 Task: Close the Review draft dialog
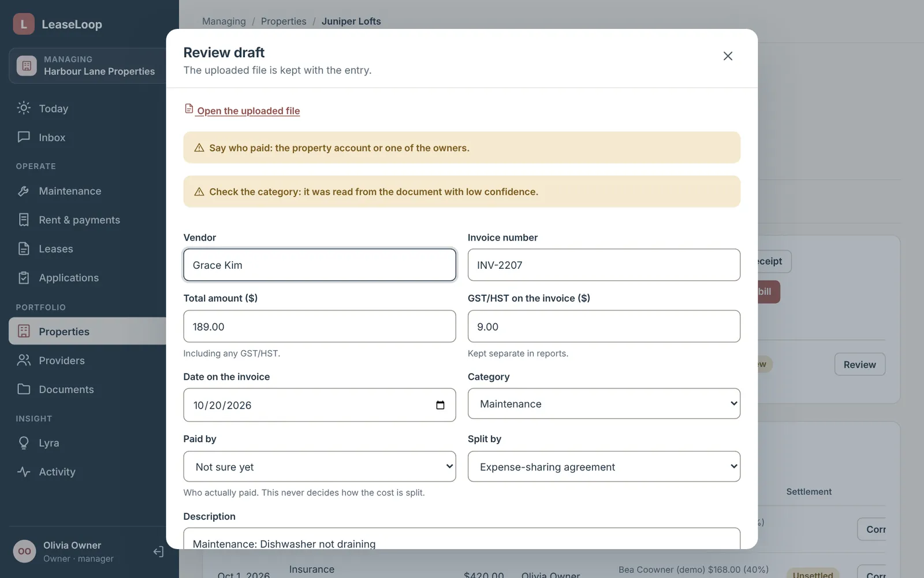tap(728, 56)
